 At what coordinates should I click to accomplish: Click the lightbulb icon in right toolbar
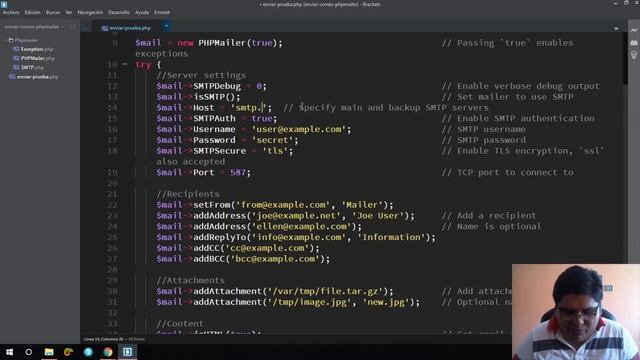click(x=633, y=55)
